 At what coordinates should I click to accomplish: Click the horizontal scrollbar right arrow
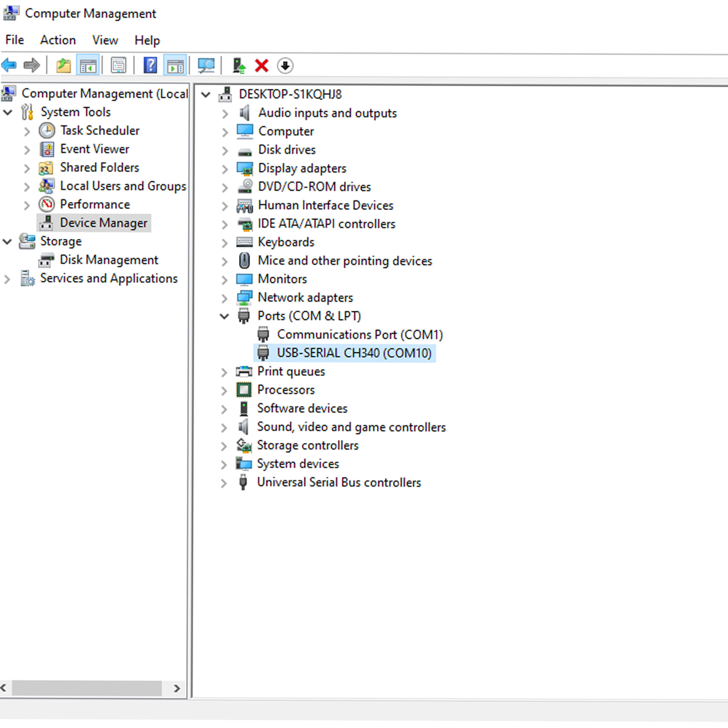[177, 688]
